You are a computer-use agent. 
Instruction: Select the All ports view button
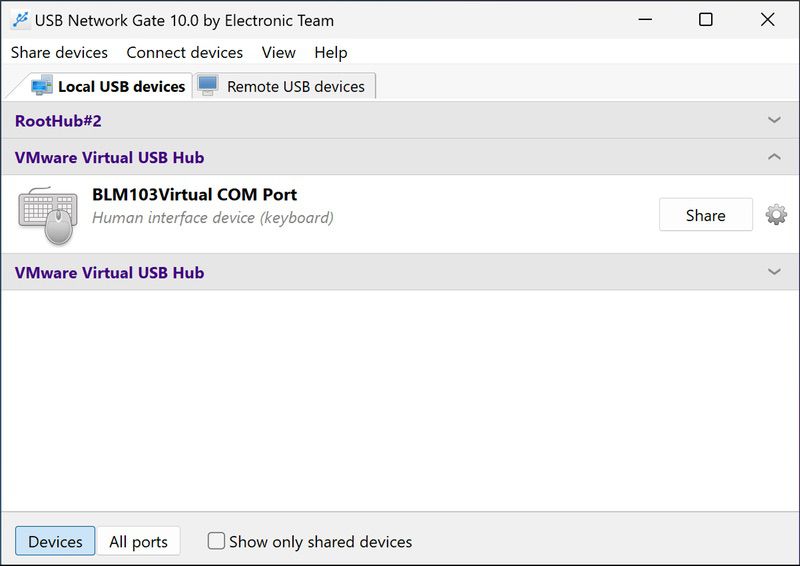(x=138, y=541)
